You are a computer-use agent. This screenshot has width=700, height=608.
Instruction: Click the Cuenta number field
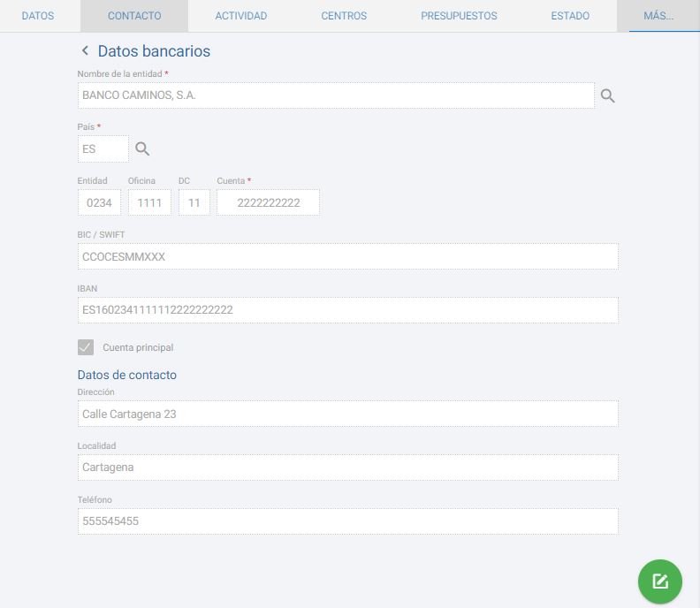[x=268, y=202]
